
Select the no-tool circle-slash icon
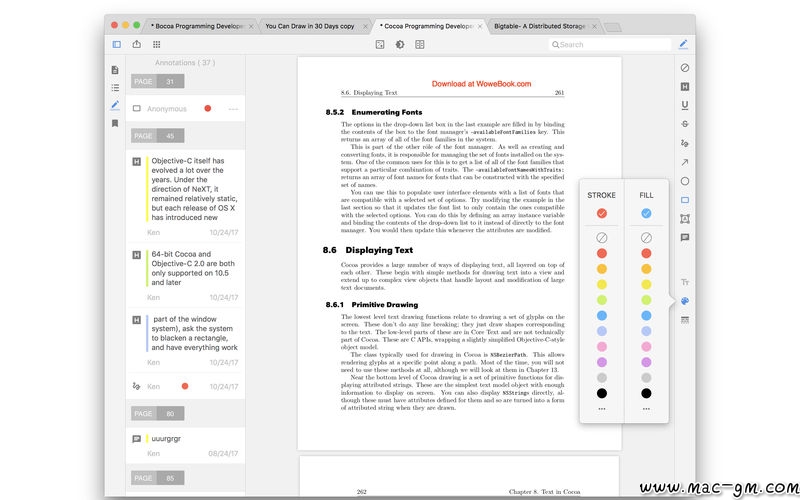685,68
